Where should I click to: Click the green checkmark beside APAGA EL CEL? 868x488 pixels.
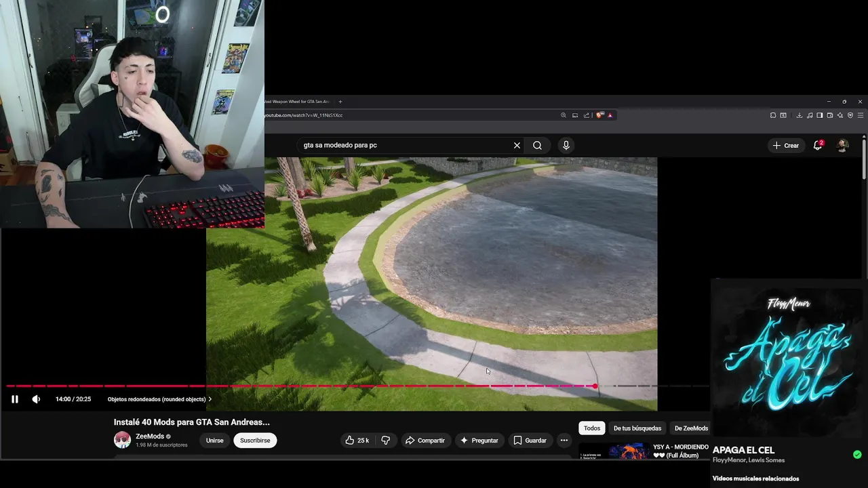point(857,454)
